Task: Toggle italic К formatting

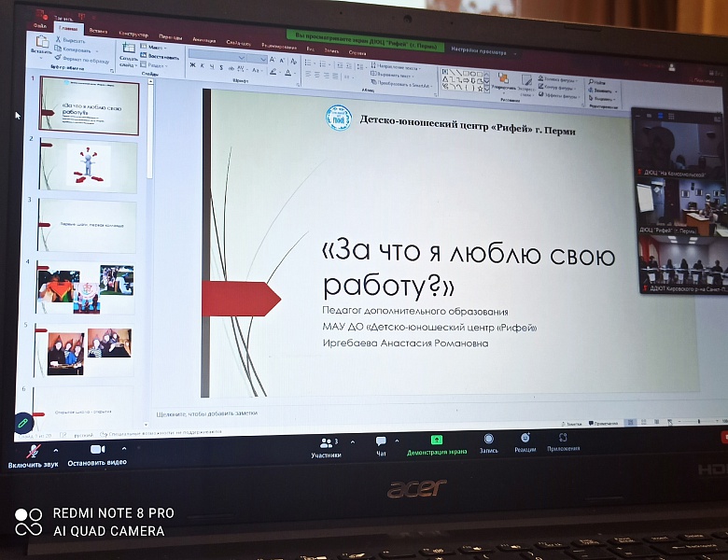Action: click(203, 66)
